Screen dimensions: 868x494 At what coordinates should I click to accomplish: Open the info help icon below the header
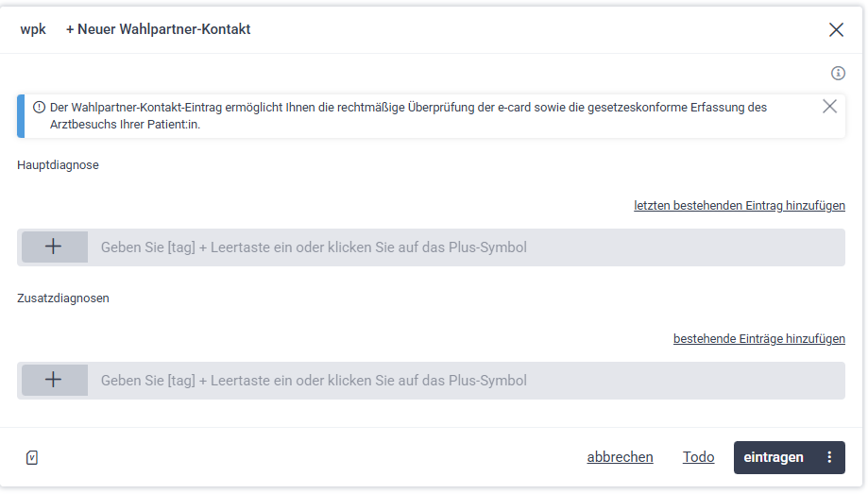[x=838, y=74]
